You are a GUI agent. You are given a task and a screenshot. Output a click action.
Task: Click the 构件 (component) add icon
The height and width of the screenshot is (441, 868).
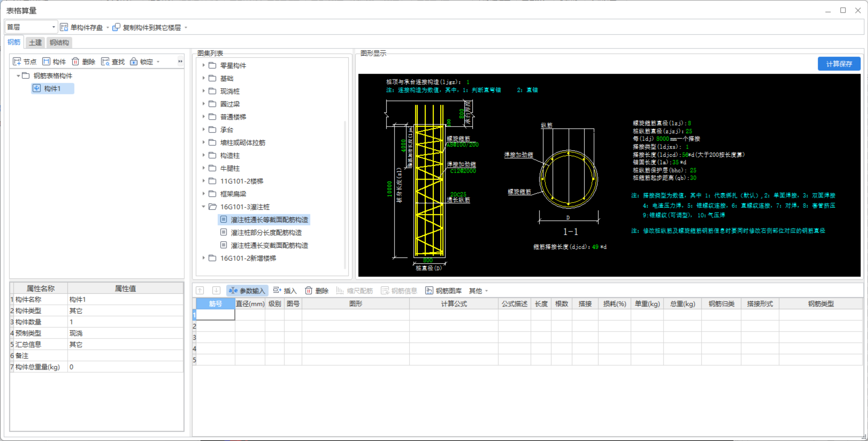tap(46, 62)
